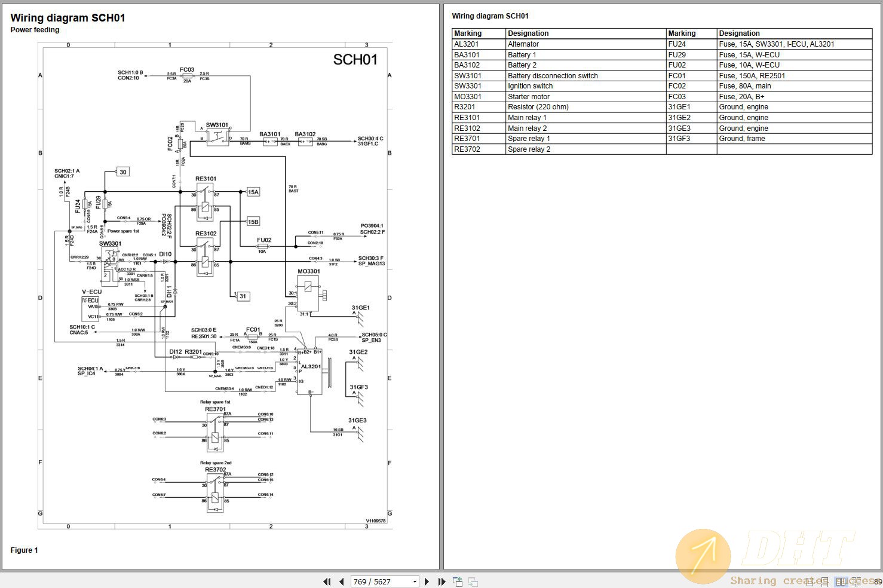Click the 'Main relay 1' cell

click(x=585, y=118)
